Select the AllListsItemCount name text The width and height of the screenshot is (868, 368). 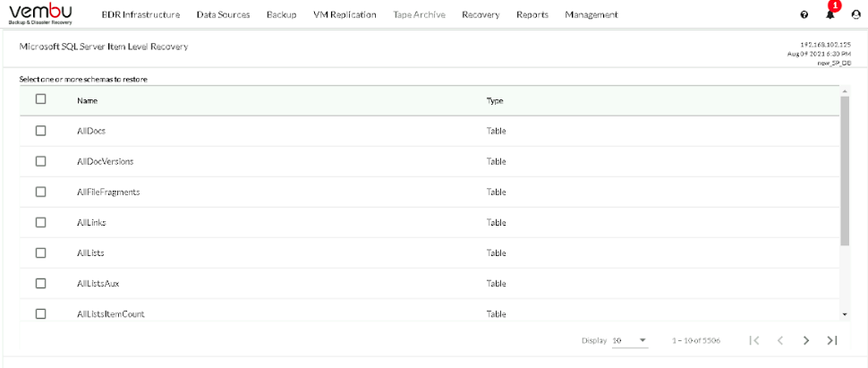tap(111, 314)
